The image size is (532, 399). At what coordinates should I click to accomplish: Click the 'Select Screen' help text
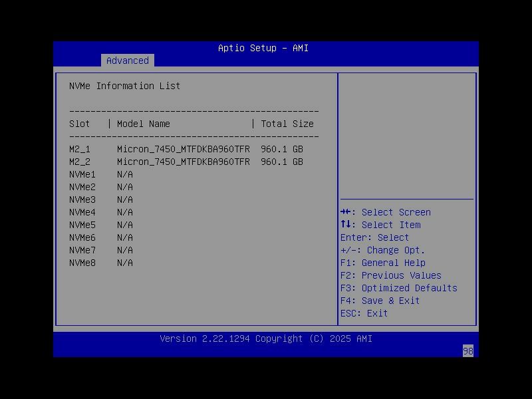396,212
